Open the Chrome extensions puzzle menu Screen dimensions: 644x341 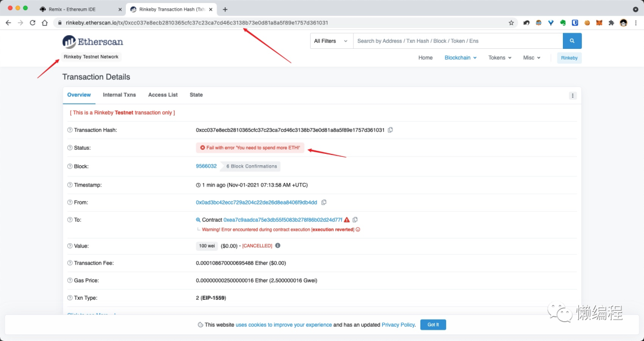(611, 23)
